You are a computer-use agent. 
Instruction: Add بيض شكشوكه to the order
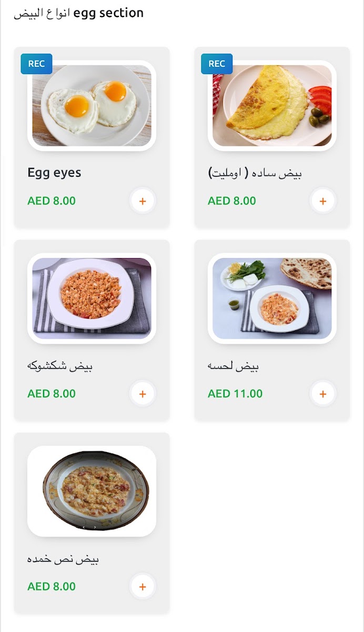point(143,393)
